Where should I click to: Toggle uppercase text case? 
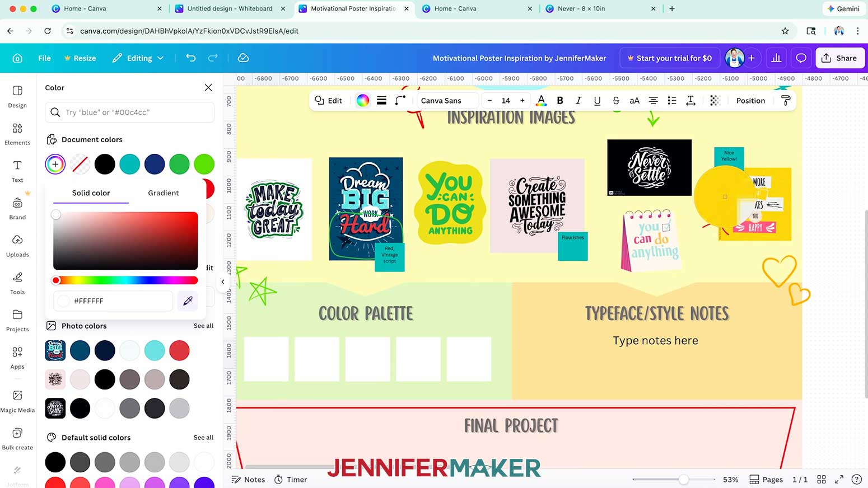tap(634, 100)
